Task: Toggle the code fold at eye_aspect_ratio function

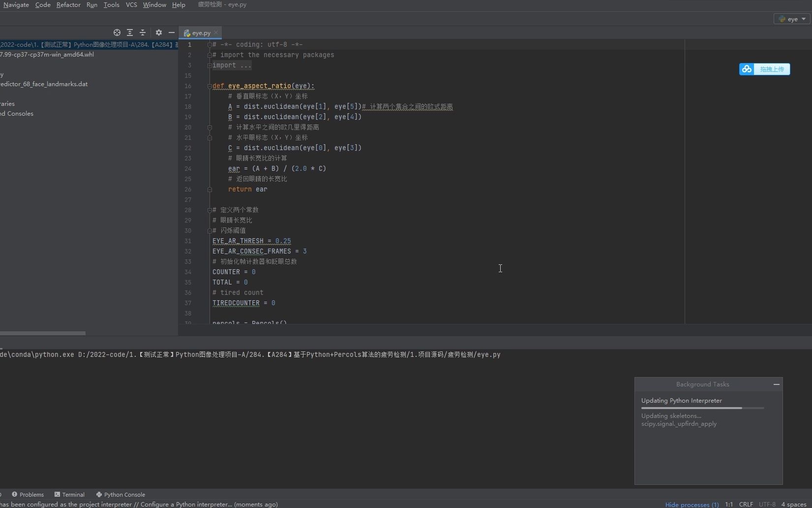Action: pyautogui.click(x=210, y=86)
